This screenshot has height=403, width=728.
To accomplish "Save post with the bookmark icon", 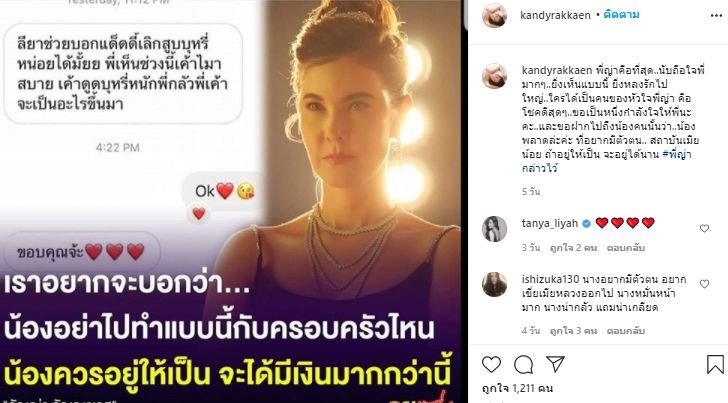I will (x=715, y=364).
